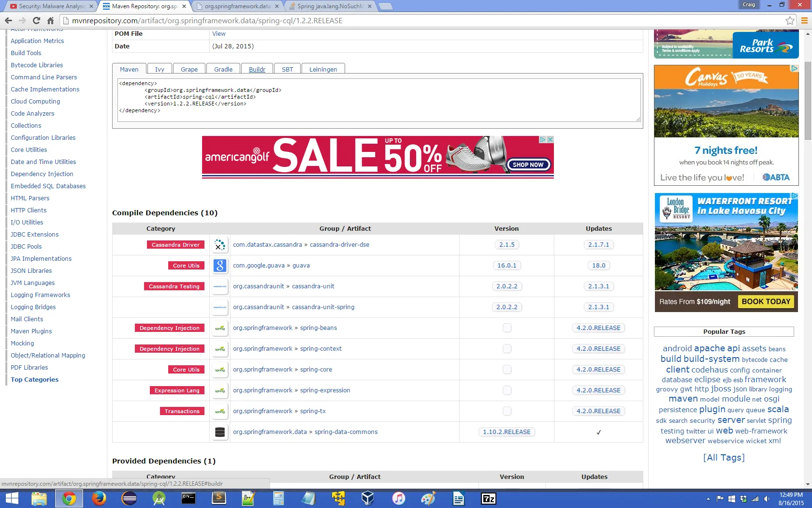
Task: Open the cassandra-driver-dse artifact link
Action: [339, 245]
